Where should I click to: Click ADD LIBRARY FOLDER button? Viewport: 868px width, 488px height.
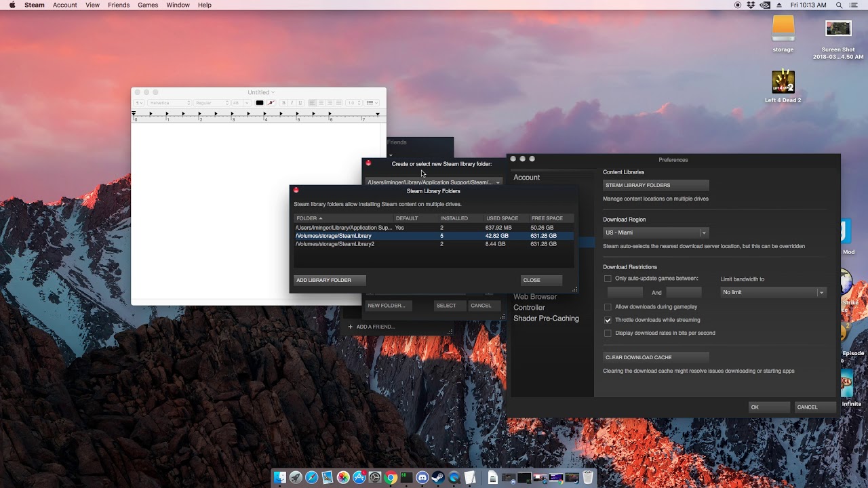[x=330, y=280]
